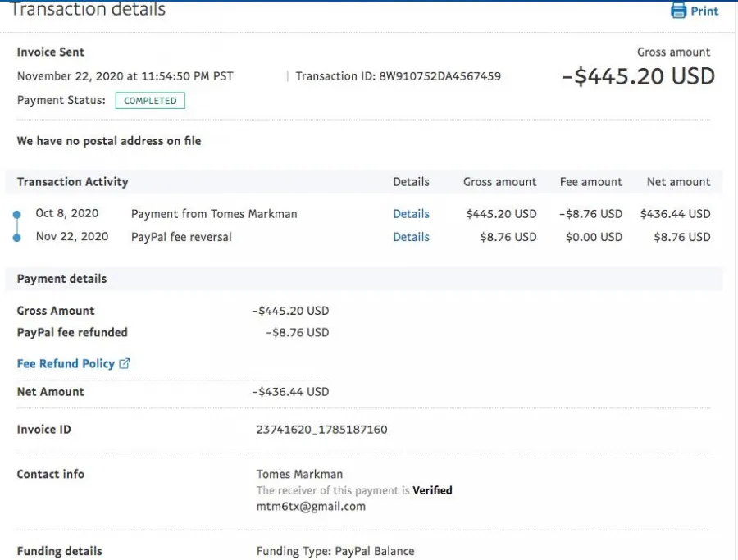Click the date November 22, 2020 at 11:54:50 PM PST
738x560 pixels.
pyautogui.click(x=125, y=76)
